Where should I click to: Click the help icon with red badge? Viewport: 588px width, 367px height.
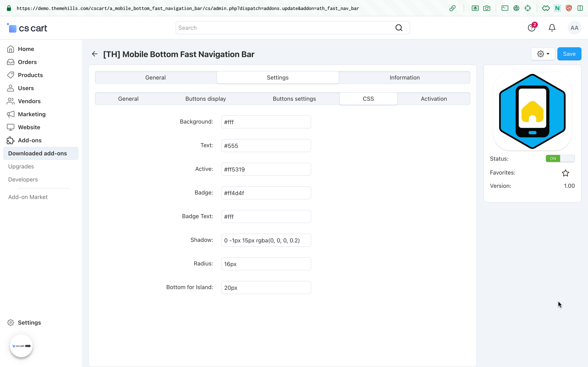[x=531, y=28]
